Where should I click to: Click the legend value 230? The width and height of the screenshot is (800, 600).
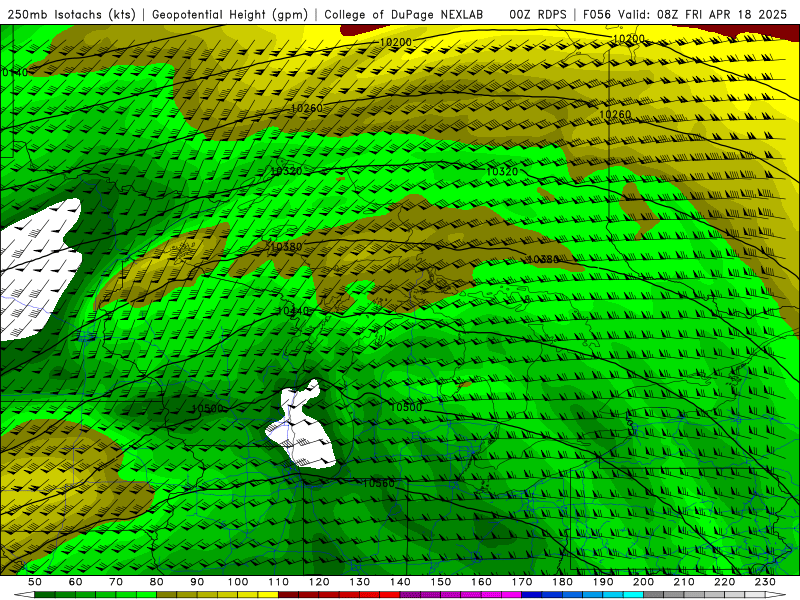[765, 582]
